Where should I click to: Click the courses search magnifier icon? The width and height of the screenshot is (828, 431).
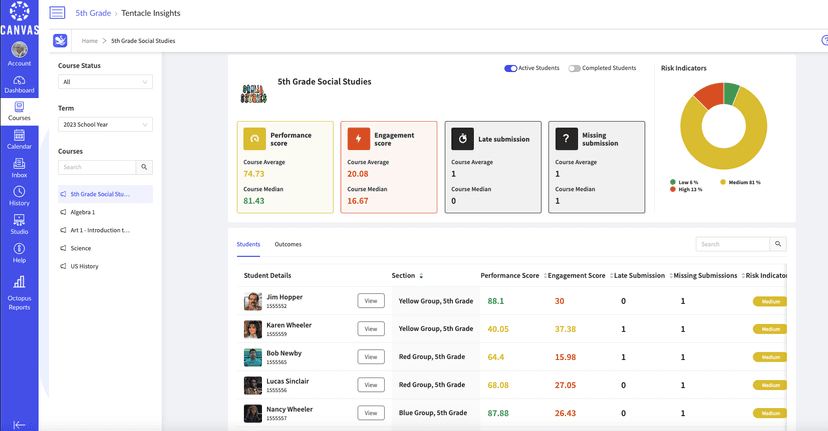click(x=144, y=167)
